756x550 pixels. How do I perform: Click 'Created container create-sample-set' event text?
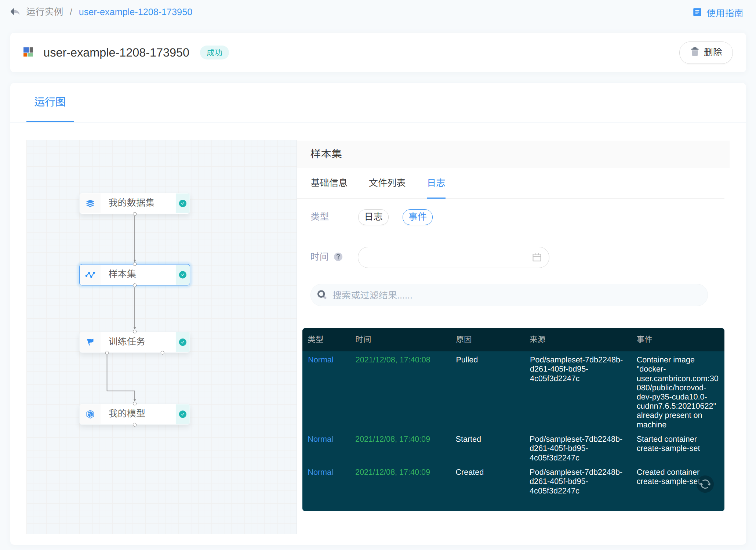click(668, 477)
